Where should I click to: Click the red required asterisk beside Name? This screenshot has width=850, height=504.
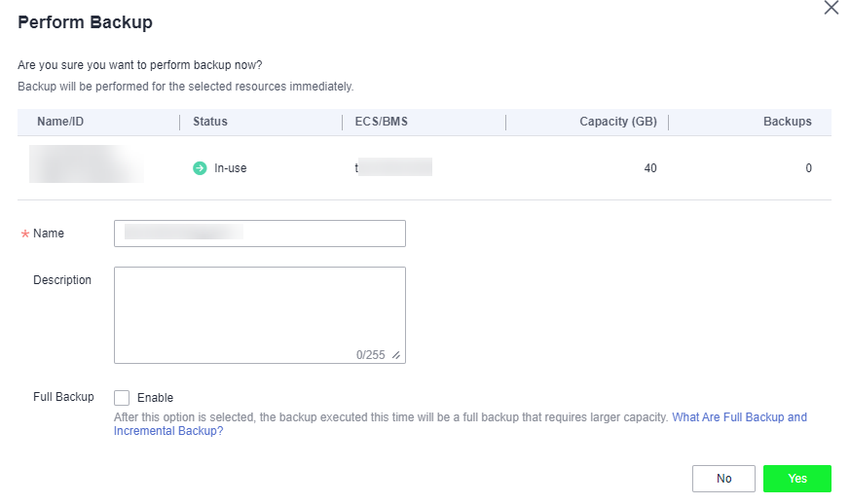(24, 234)
